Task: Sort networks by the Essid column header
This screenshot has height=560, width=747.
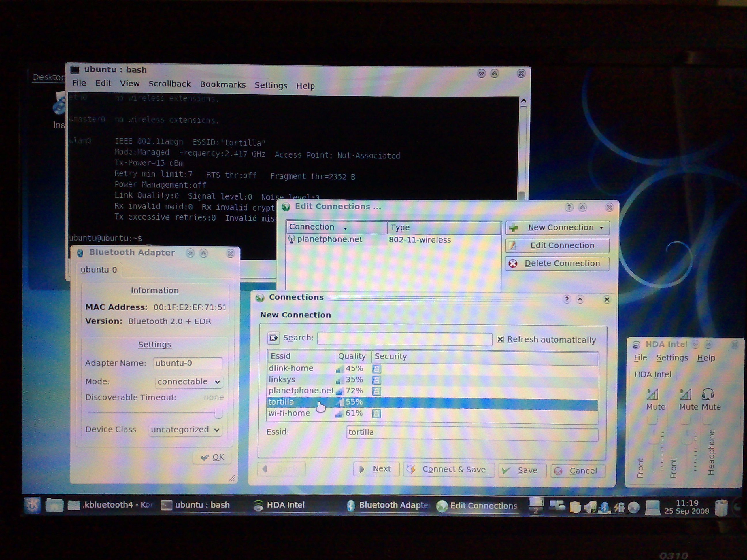Action: click(x=301, y=356)
